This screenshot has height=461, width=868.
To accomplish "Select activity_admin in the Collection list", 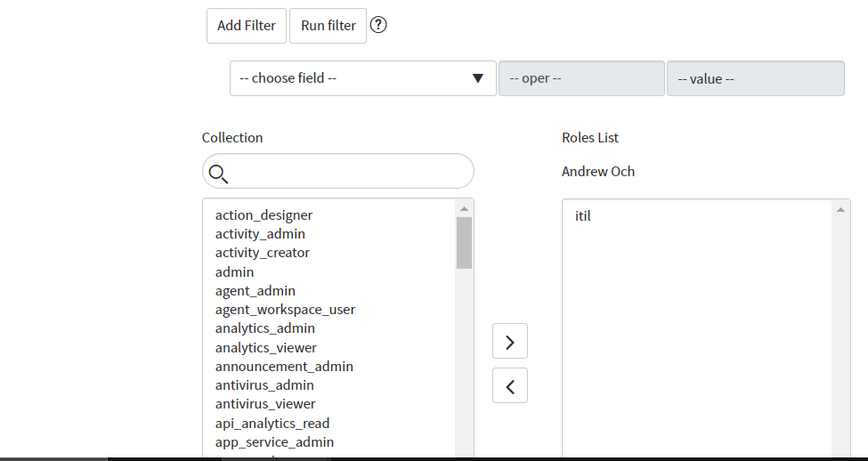I will [x=260, y=234].
